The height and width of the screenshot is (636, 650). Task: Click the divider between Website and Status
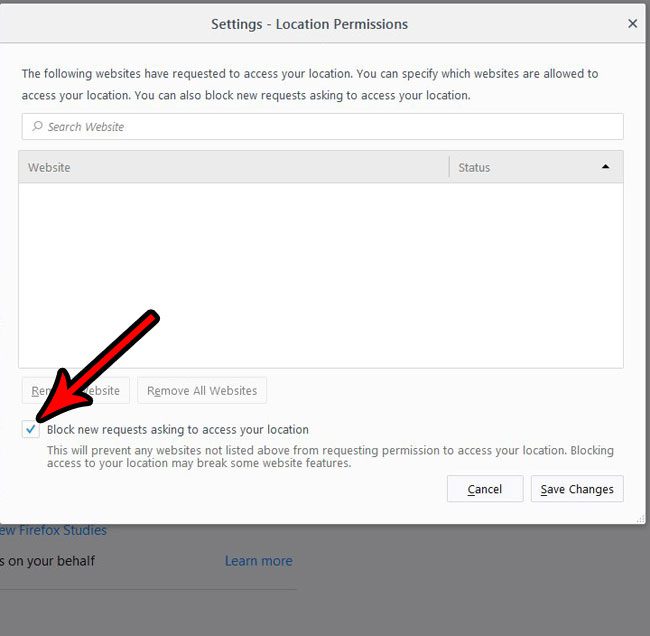[x=449, y=167]
